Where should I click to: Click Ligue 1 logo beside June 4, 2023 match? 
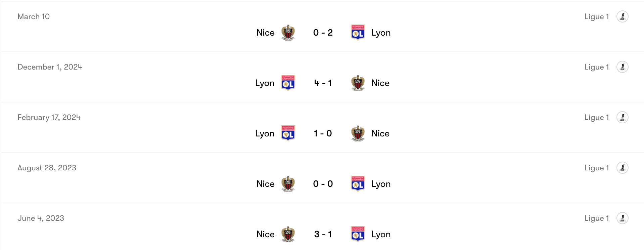[622, 218]
